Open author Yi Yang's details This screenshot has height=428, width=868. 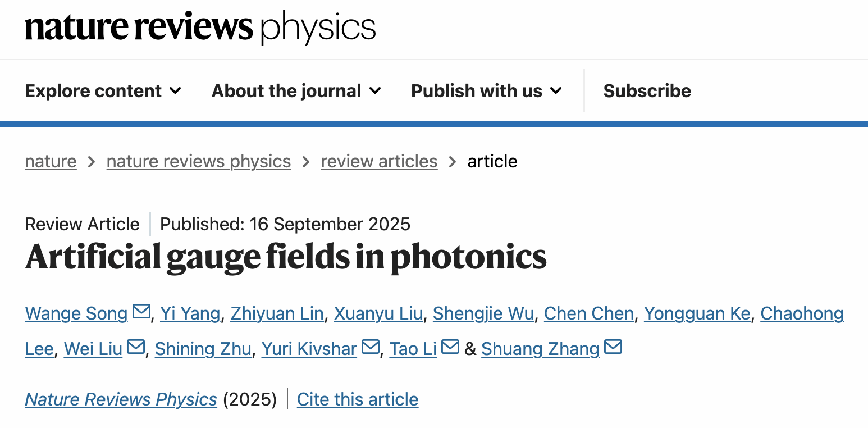(190, 313)
